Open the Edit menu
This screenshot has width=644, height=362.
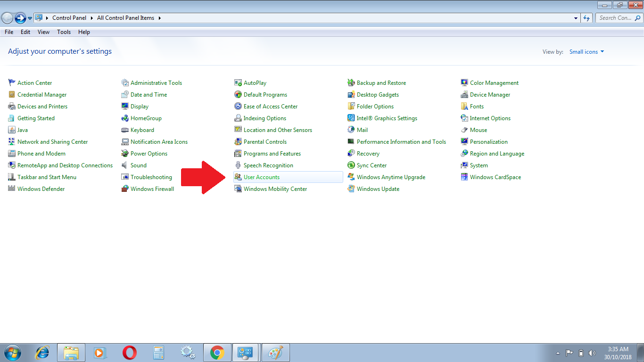pos(25,32)
